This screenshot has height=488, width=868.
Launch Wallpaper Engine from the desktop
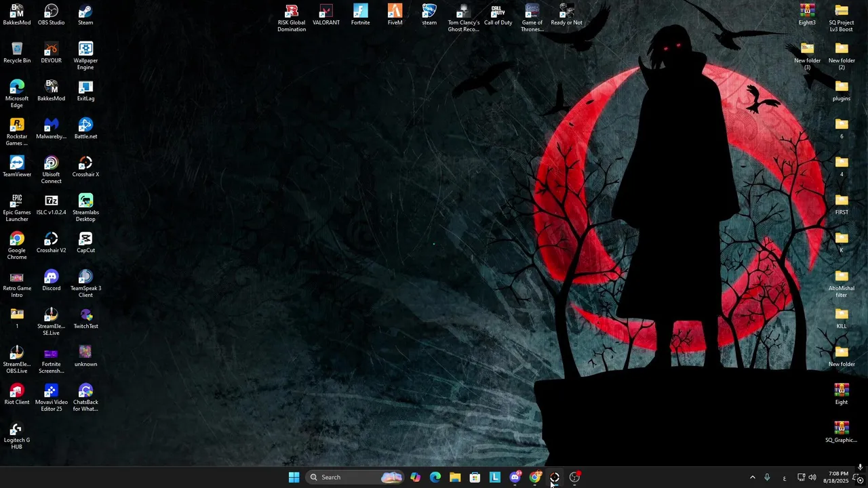point(85,56)
